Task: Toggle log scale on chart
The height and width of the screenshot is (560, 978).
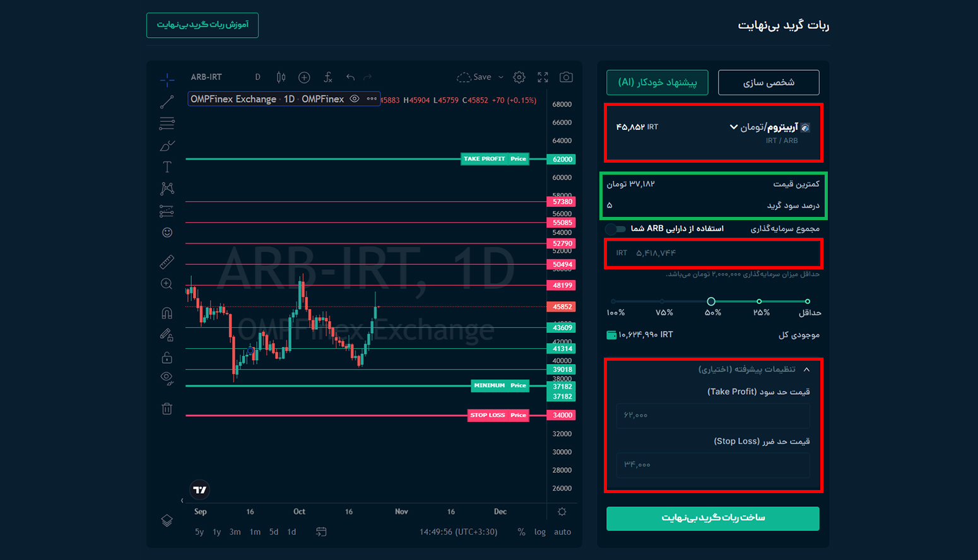Action: pos(540,532)
